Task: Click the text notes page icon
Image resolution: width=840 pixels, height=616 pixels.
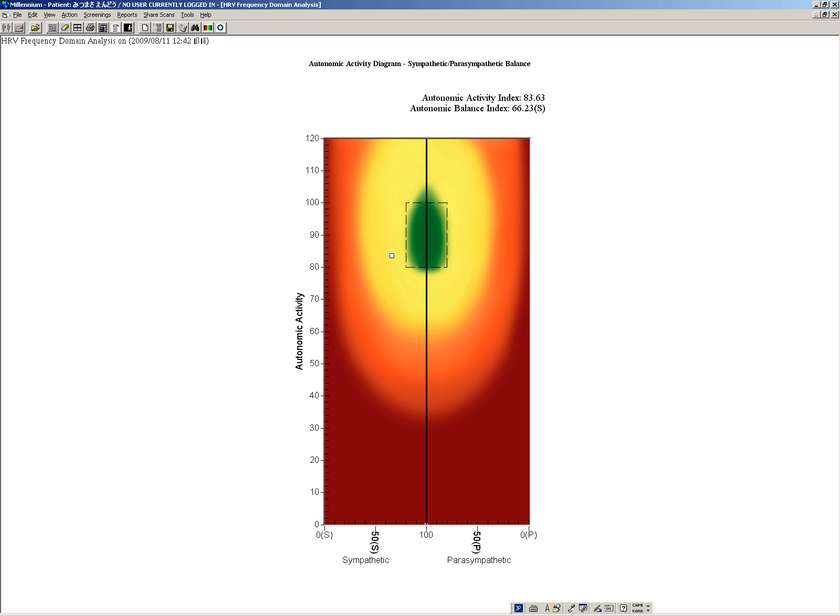Action: (x=115, y=28)
